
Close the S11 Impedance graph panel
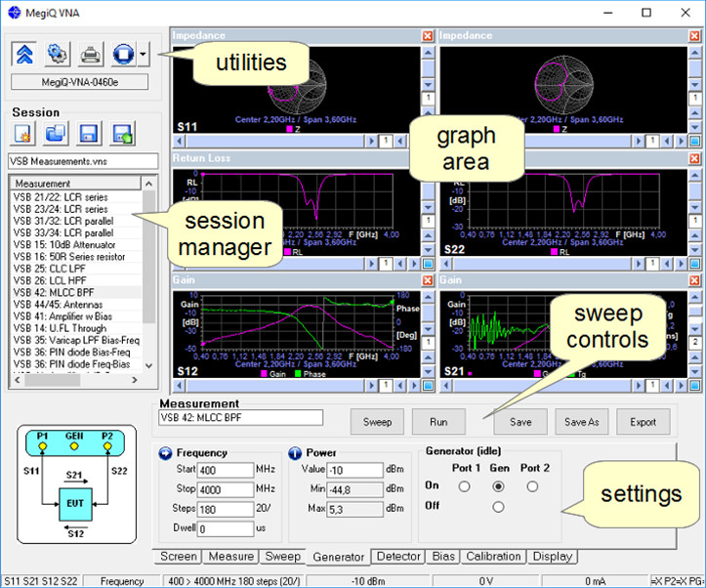pos(428,36)
